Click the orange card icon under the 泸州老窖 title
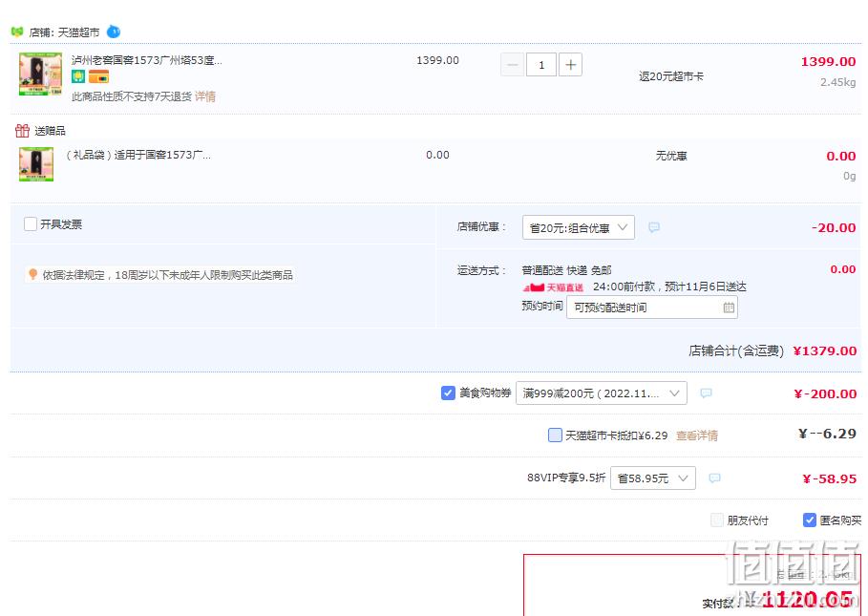Viewport: 868px width, 616px height. pos(98,76)
